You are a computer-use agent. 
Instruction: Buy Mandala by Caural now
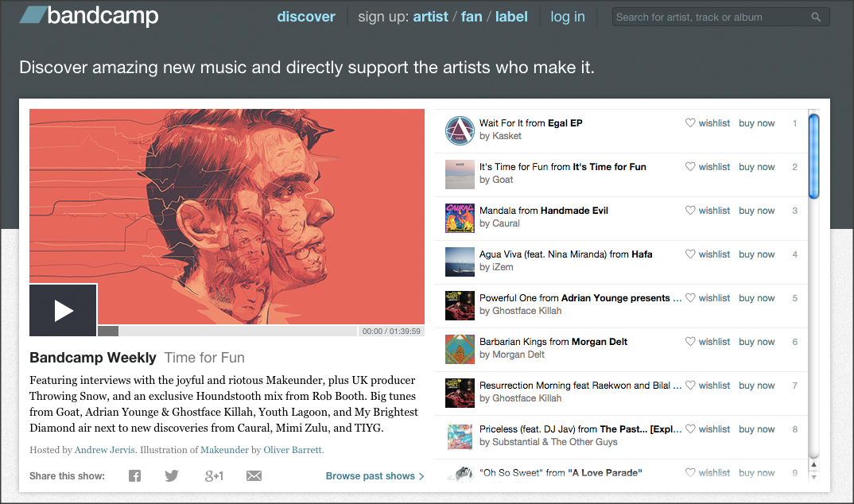click(x=756, y=210)
